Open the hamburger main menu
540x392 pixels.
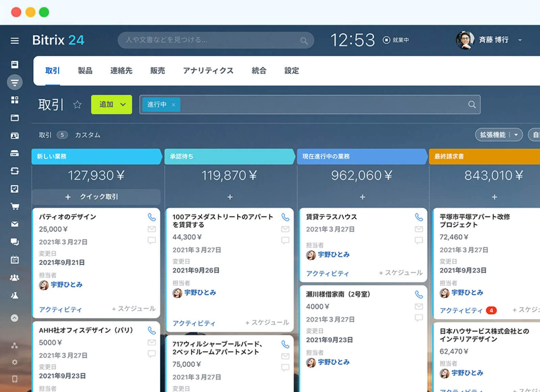pyautogui.click(x=15, y=41)
